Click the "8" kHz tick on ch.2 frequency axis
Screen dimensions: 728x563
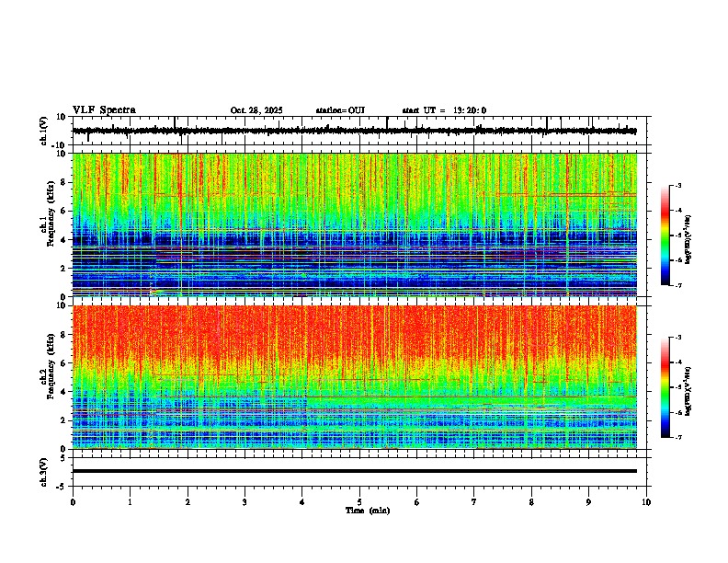[63, 335]
